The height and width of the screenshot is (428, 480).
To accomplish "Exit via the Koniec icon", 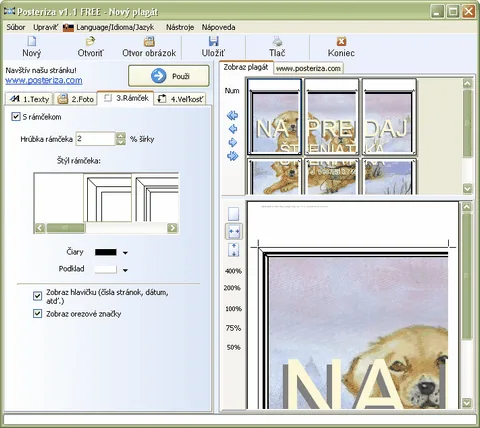I will [x=341, y=41].
